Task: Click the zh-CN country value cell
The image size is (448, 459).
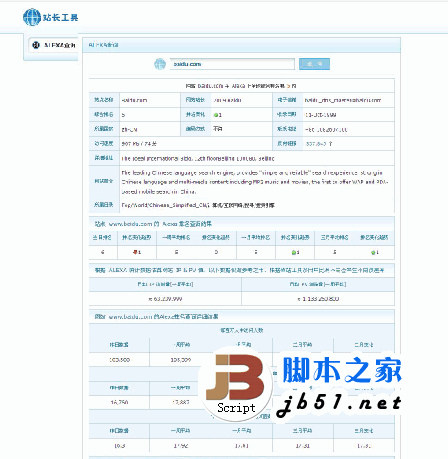Action: (x=129, y=130)
